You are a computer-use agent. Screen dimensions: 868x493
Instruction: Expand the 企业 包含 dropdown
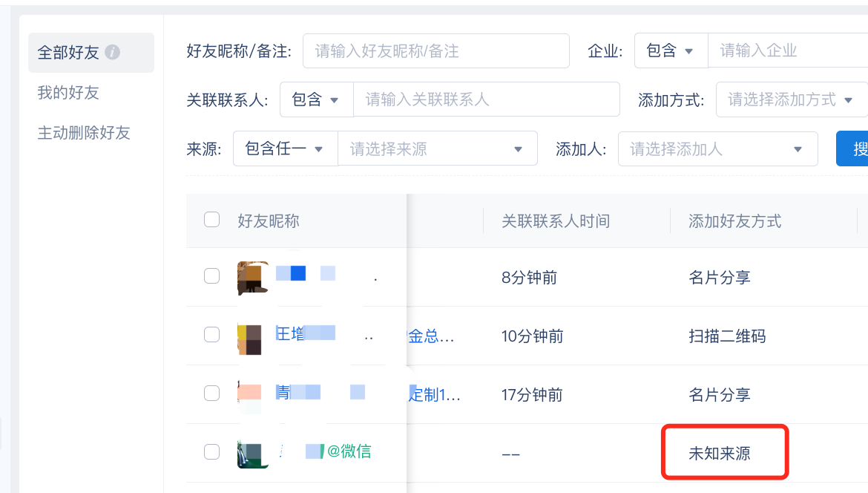(671, 51)
